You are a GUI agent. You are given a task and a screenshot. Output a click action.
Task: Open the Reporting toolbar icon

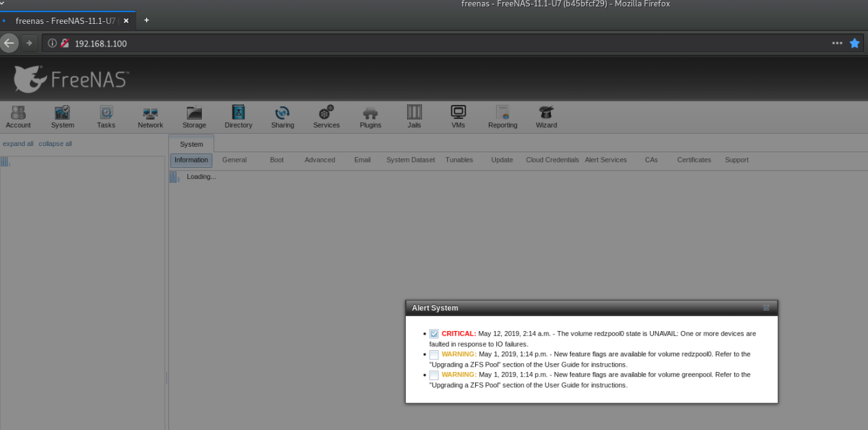tap(503, 117)
